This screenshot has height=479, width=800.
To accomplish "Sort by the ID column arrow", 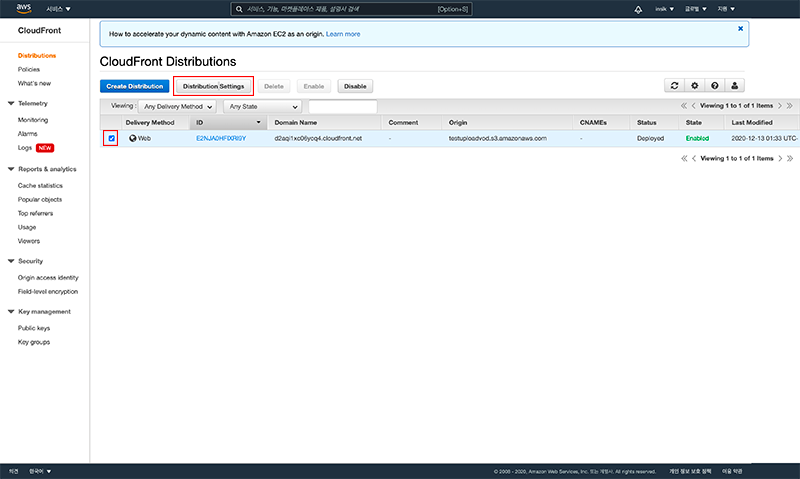I will [x=258, y=122].
